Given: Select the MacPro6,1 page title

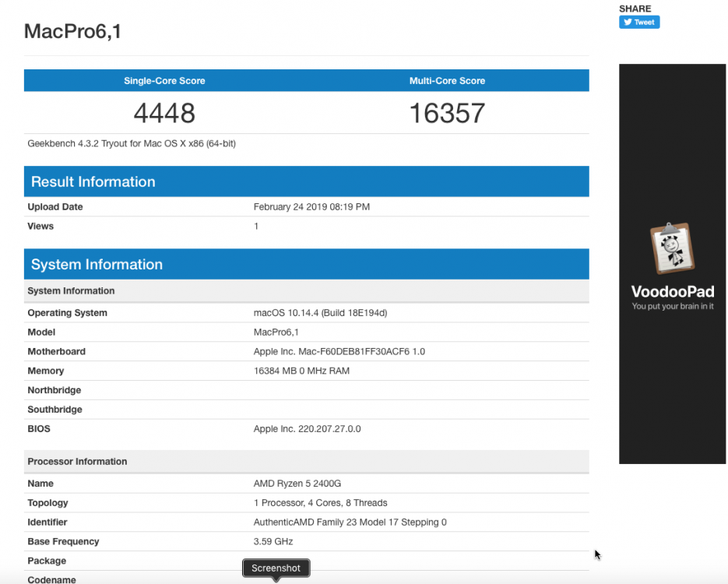Looking at the screenshot, I should 72,31.
